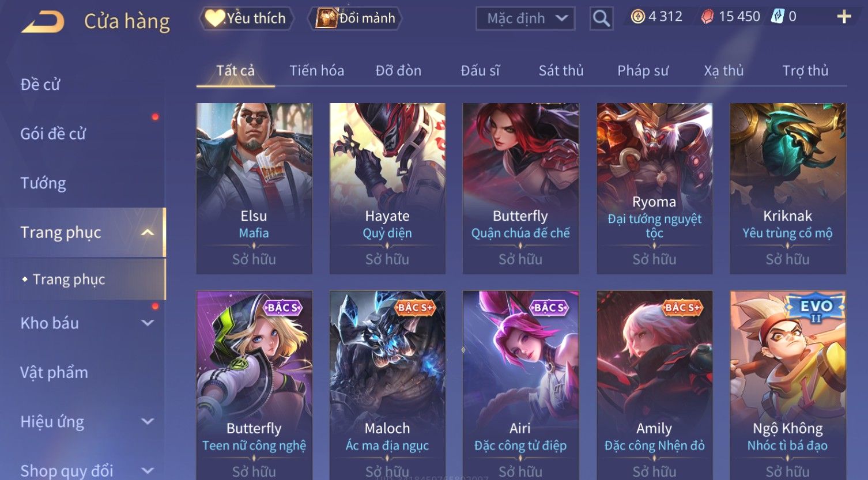868x480 pixels.
Task: Open the Mặc định sort dropdown
Action: [x=526, y=18]
